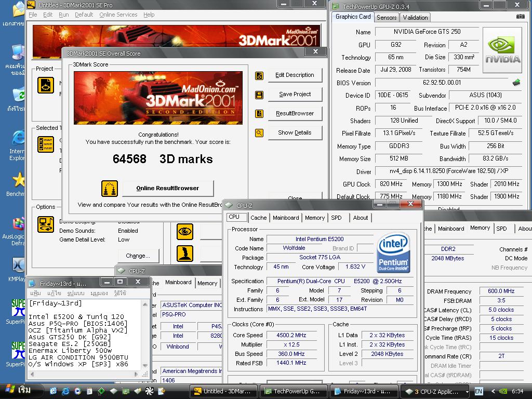Click the ResultBrowser document icon

(x=259, y=114)
